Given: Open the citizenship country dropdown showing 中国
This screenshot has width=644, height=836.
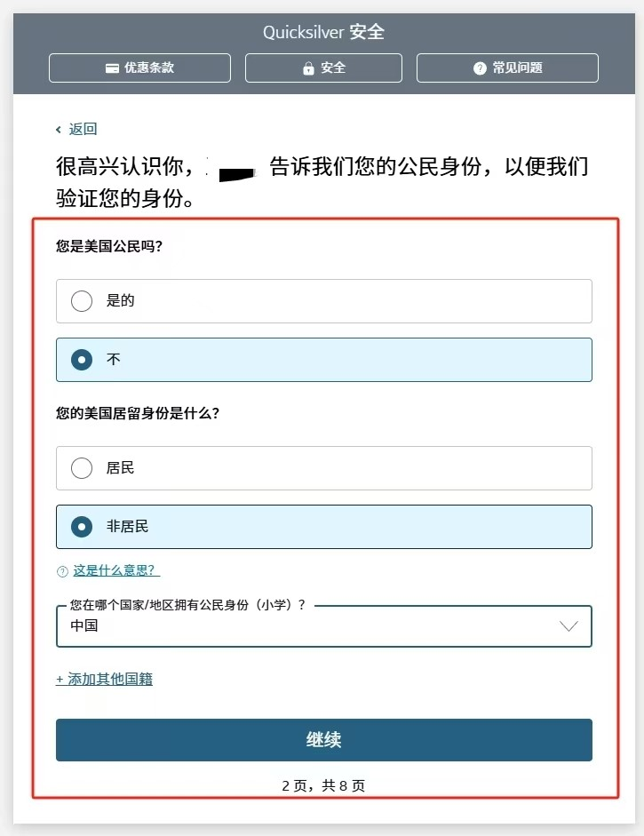Looking at the screenshot, I should click(323, 625).
